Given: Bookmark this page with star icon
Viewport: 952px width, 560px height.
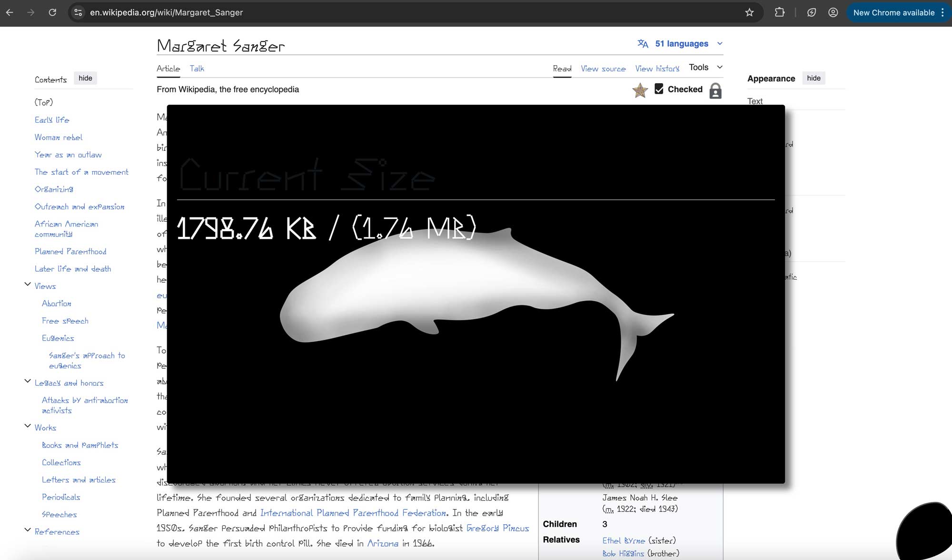Looking at the screenshot, I should coord(749,13).
